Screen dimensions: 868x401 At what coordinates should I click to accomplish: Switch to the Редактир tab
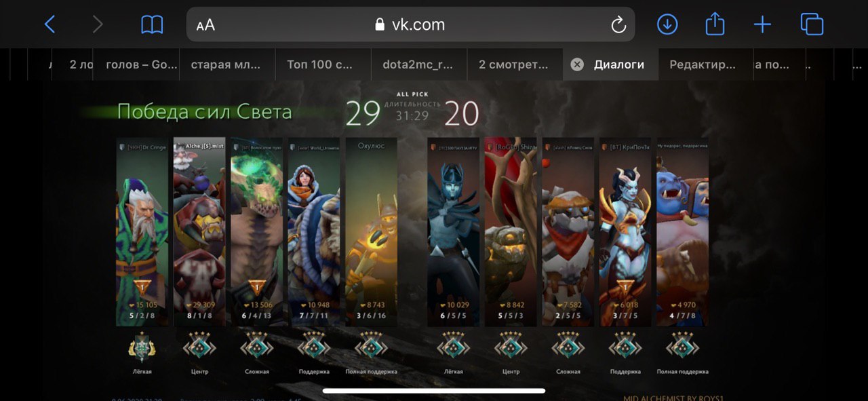point(702,64)
